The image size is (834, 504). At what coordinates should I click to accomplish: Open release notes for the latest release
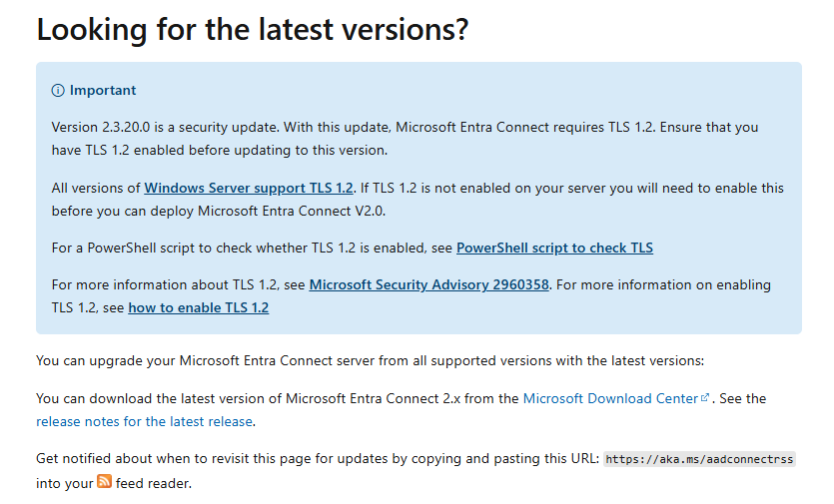coord(144,421)
